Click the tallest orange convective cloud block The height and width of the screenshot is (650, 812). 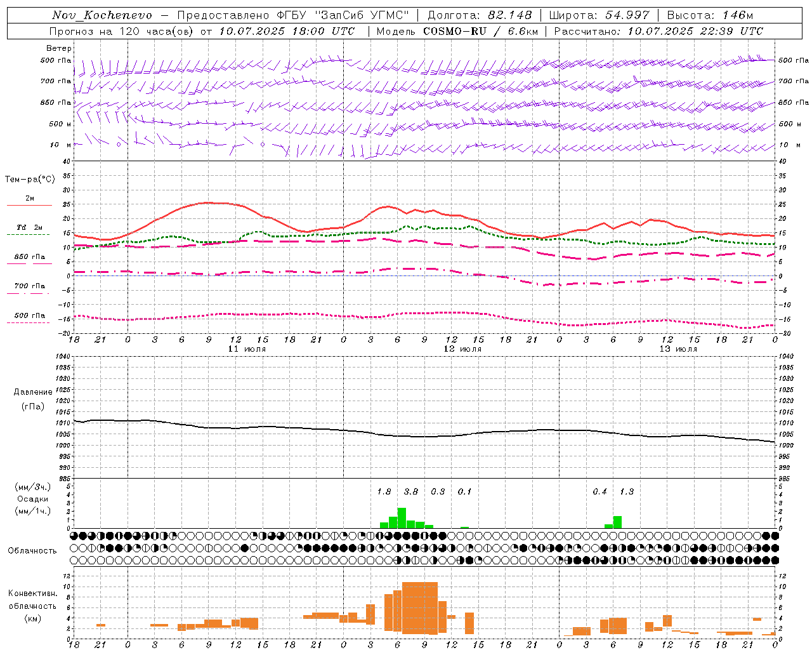[419, 607]
